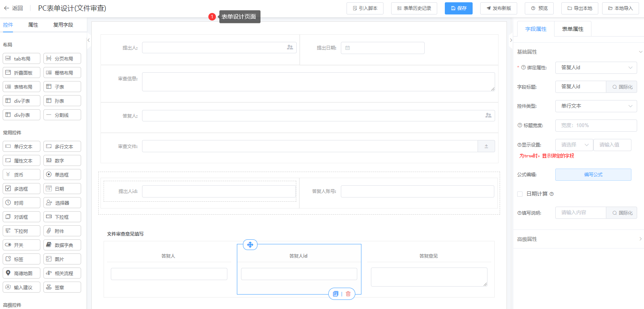Choose the 签章 stamp control
Screen dimensions: 644x309
point(62,287)
